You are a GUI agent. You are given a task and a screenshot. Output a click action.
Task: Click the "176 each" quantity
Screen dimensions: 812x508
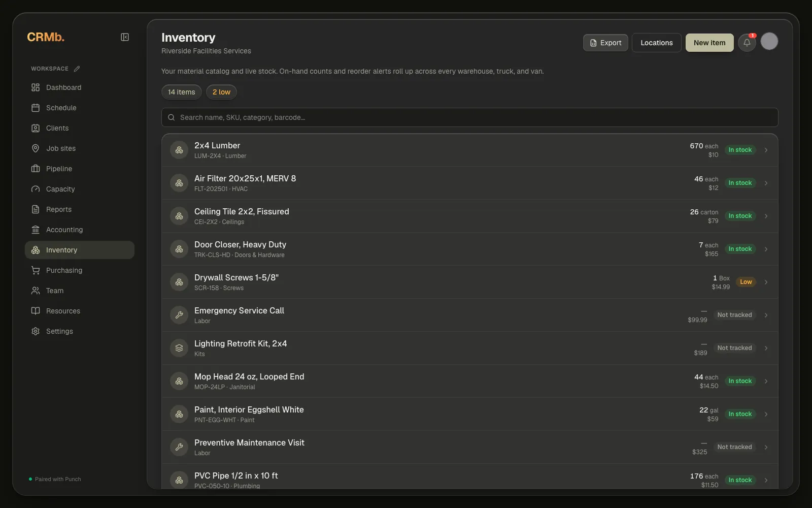(704, 476)
